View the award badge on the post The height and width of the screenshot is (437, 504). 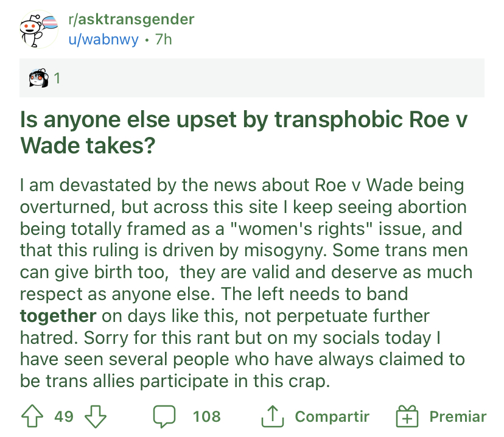coord(38,78)
